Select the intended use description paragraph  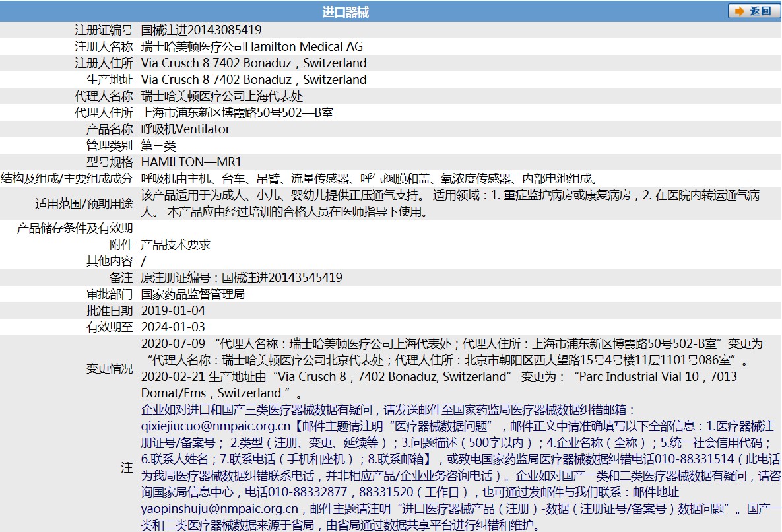[450, 203]
